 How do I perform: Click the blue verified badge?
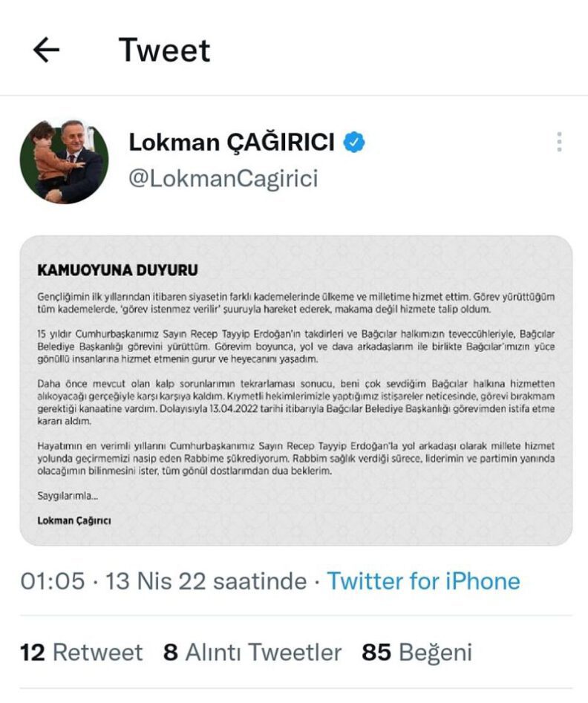pyautogui.click(x=354, y=142)
